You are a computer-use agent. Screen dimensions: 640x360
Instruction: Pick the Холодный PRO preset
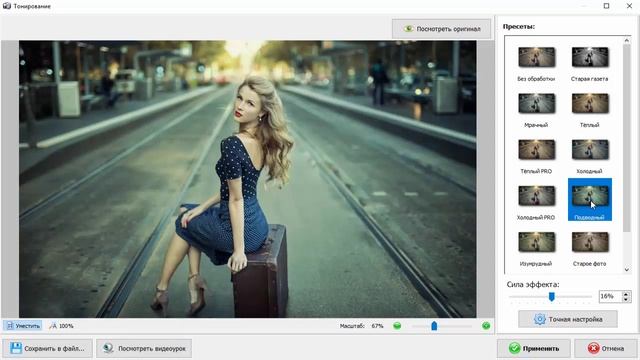(536, 203)
